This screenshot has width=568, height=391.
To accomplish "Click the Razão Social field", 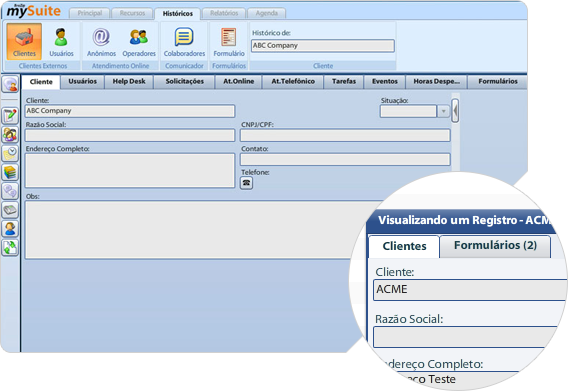I will [130, 136].
